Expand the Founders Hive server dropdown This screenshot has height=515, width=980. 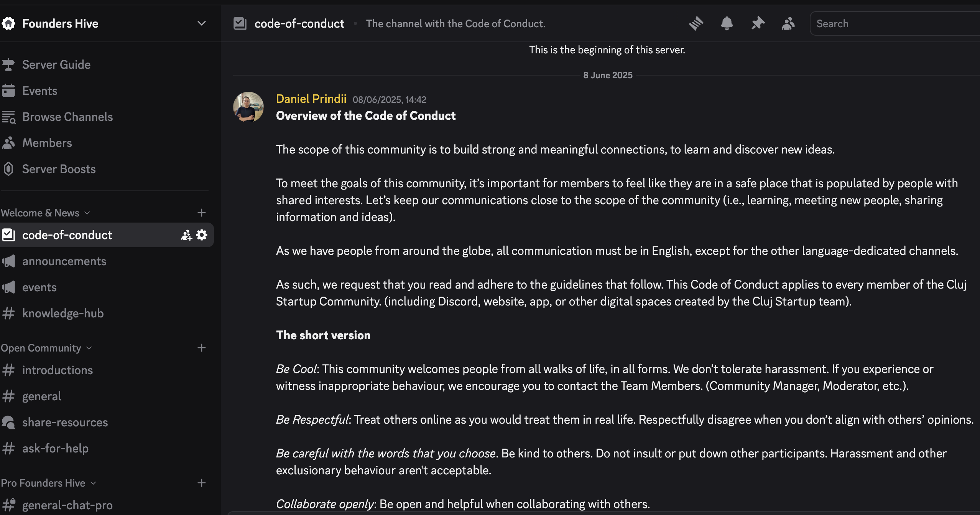202,23
